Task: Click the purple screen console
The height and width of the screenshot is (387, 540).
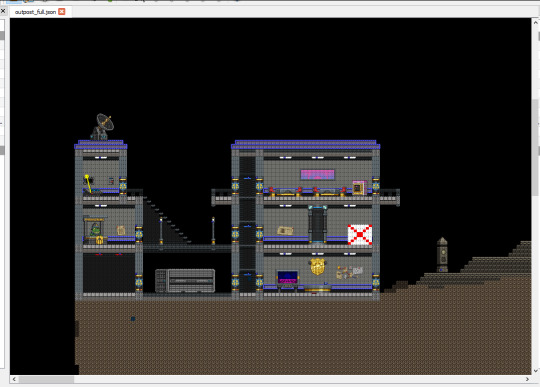Action: coord(288,279)
